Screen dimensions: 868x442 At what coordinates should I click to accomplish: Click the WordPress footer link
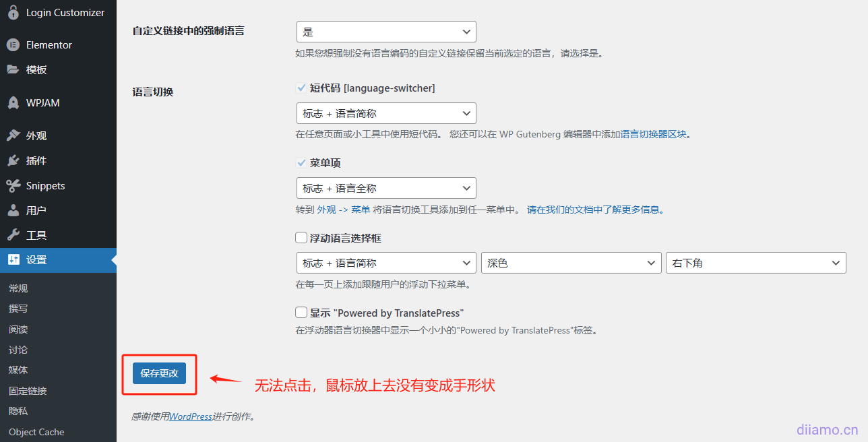190,416
